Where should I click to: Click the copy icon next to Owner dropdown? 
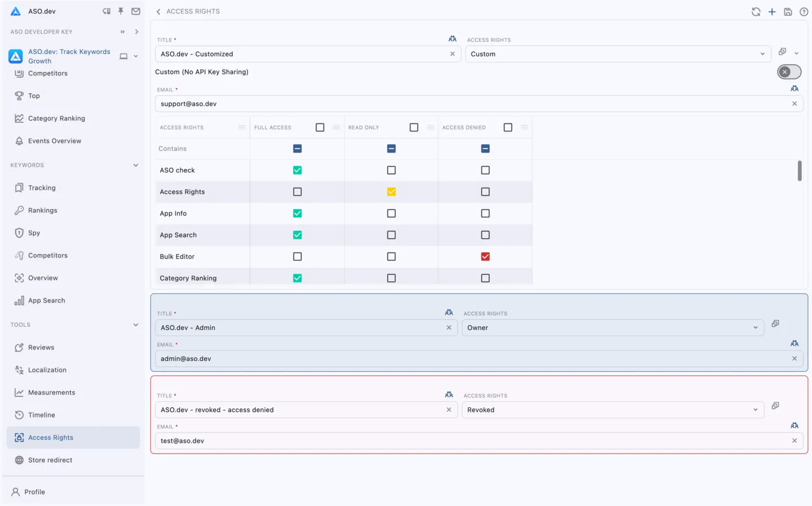coord(775,323)
